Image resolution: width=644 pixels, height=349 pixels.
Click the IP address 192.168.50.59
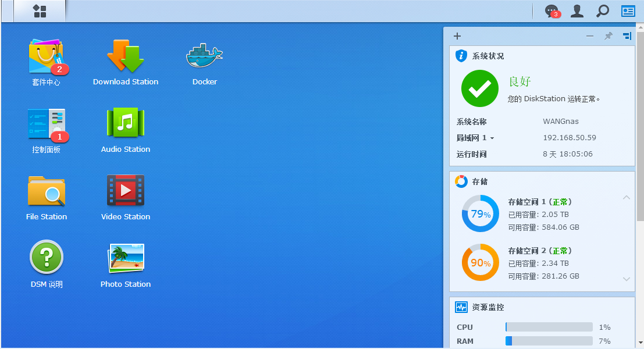click(570, 137)
